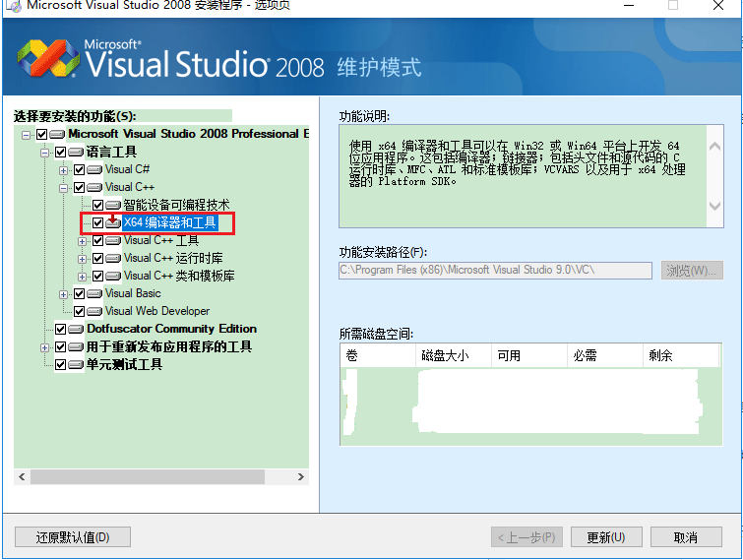Click the installer icon in the title bar

point(13,6)
